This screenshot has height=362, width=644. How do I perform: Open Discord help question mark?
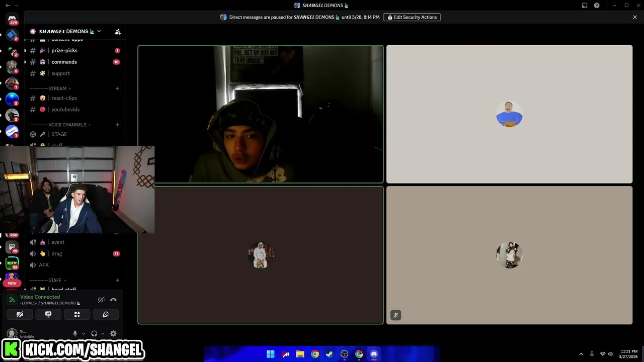[x=597, y=6]
